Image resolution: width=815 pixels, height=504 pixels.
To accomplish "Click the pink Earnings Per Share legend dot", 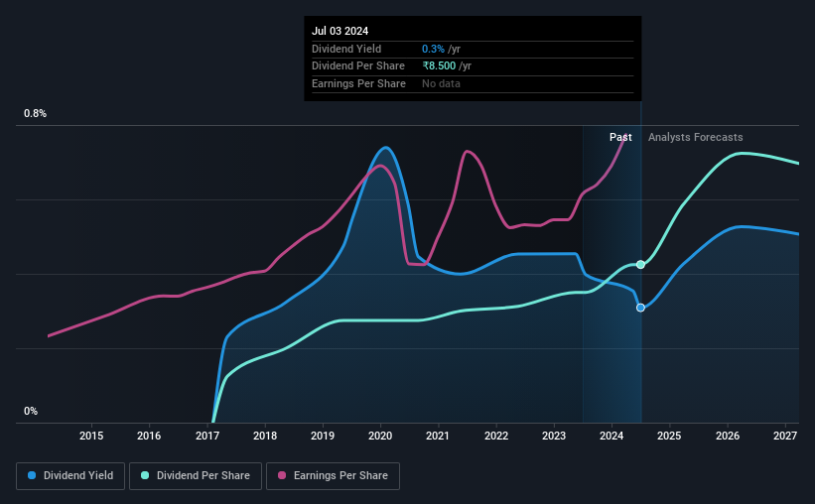I will (x=282, y=475).
